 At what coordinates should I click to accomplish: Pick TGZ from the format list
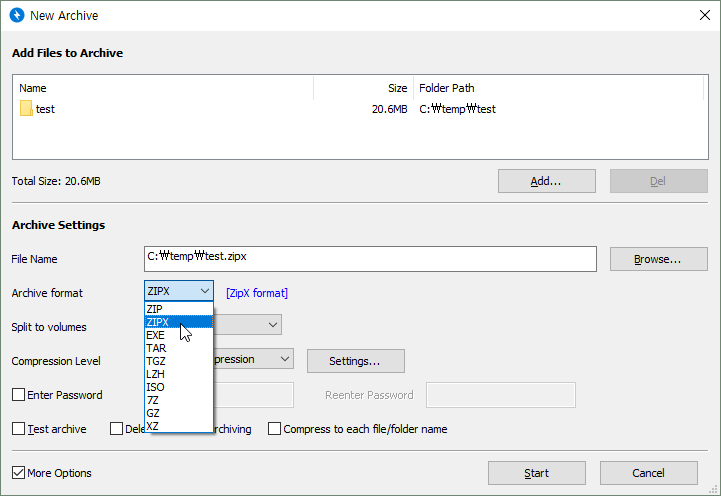pyautogui.click(x=156, y=361)
